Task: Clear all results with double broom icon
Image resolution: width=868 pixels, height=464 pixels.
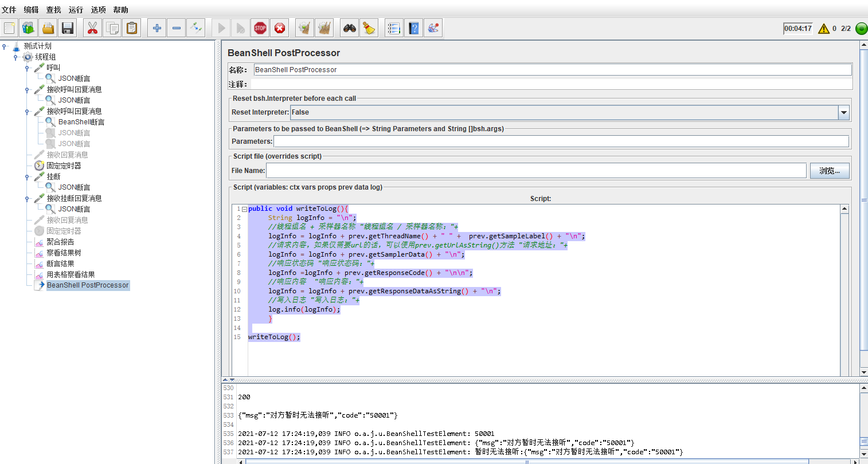Action: coord(324,28)
